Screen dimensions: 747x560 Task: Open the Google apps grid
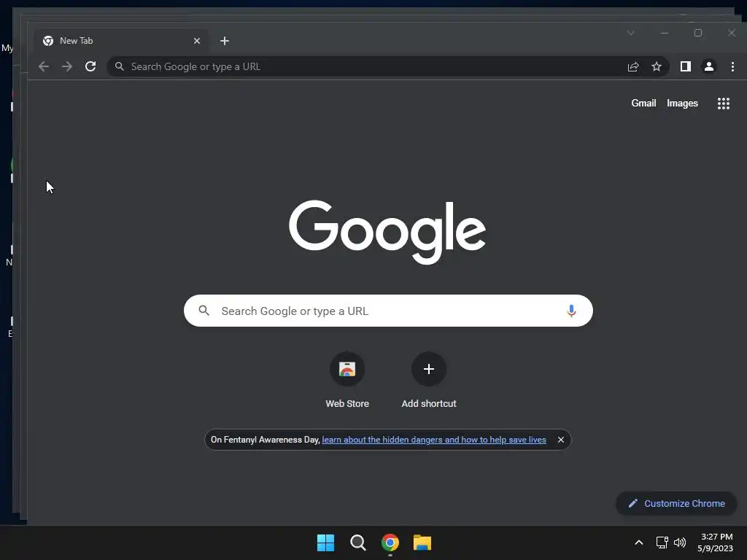(724, 104)
